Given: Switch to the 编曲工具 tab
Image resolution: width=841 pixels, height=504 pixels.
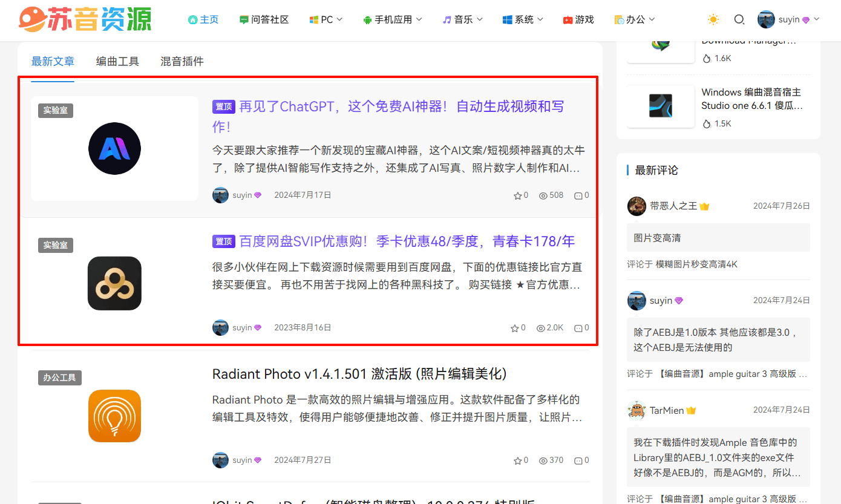Looking at the screenshot, I should coord(117,61).
